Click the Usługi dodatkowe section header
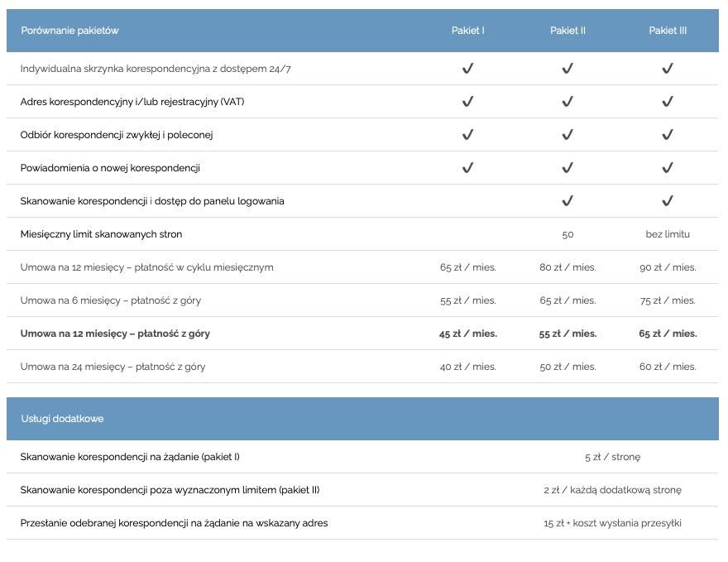 [x=62, y=419]
